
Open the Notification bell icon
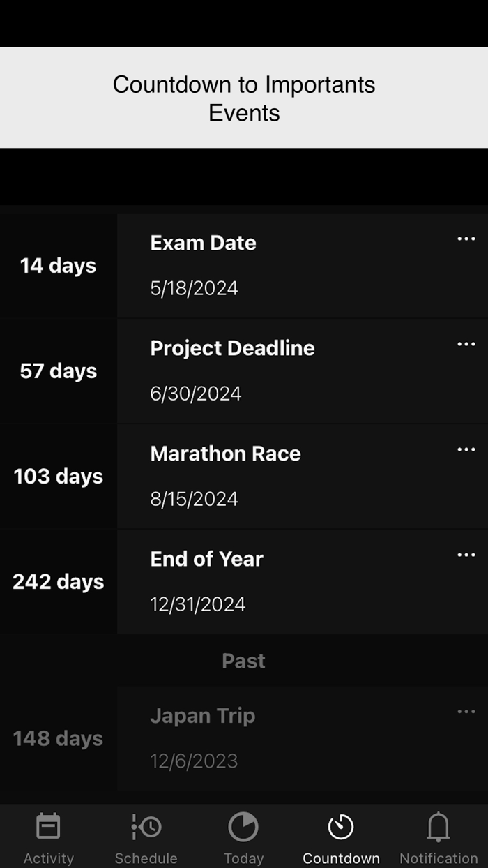(x=438, y=826)
